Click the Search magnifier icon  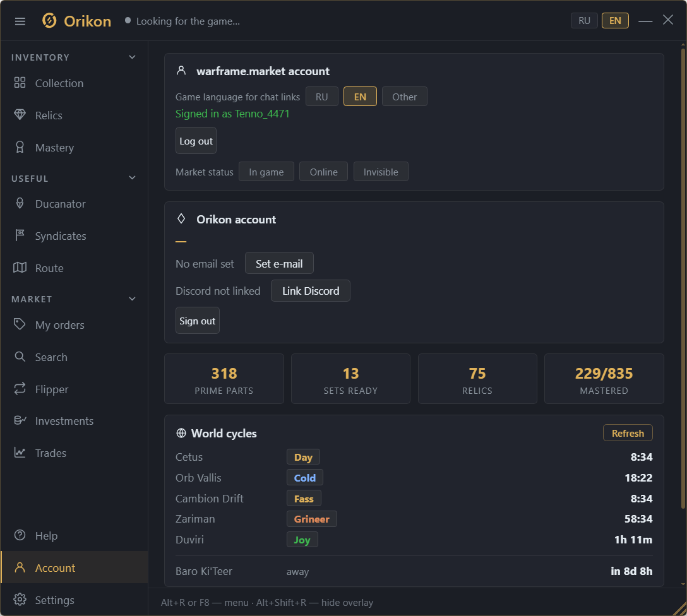coord(20,357)
